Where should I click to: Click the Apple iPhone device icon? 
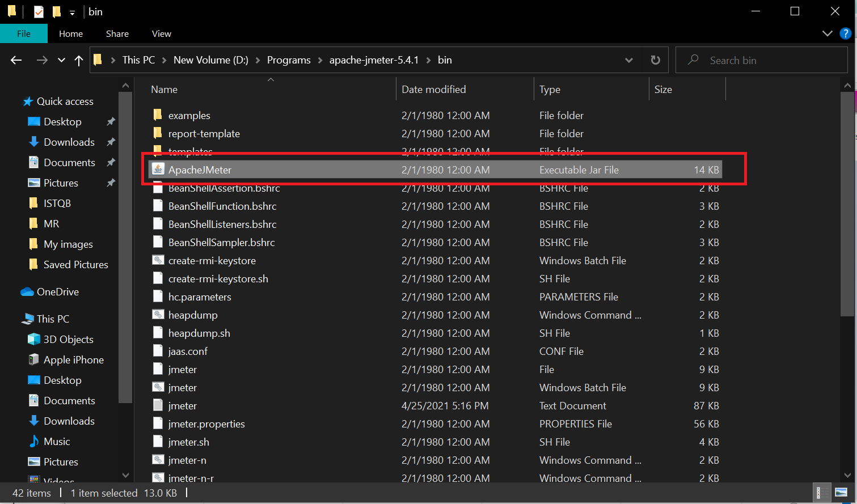(34, 360)
